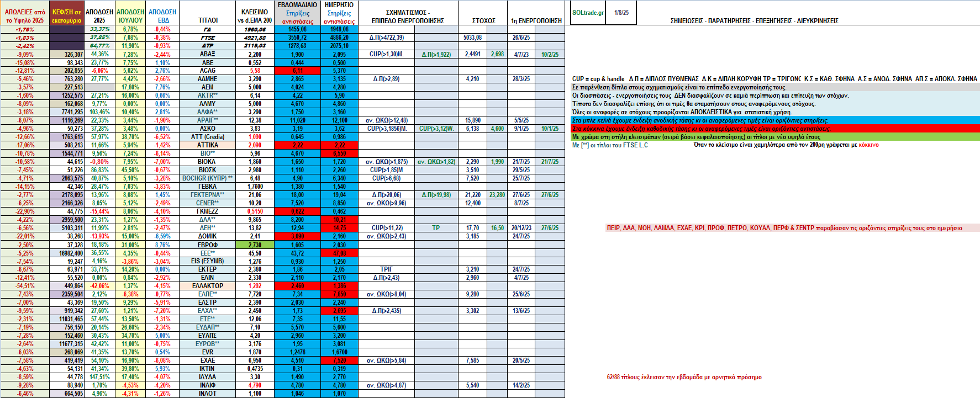
Task: Select the CENER** ticker cell
Action: (208, 203)
